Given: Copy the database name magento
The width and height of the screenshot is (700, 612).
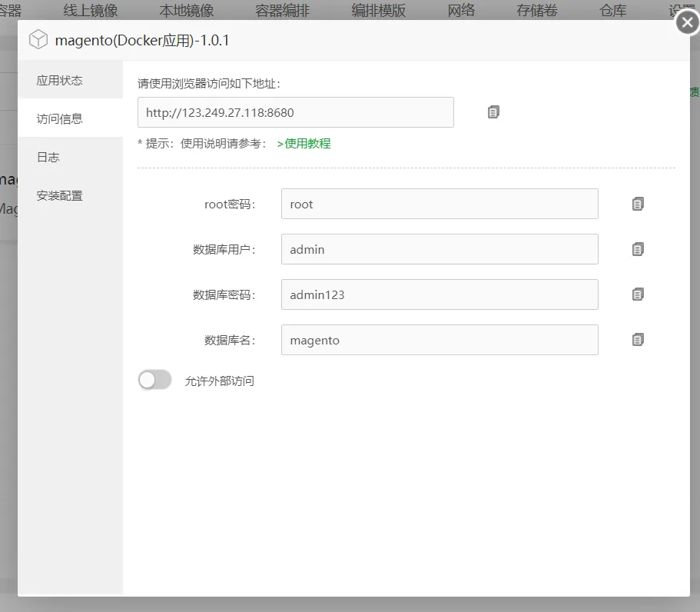Looking at the screenshot, I should pos(638,340).
